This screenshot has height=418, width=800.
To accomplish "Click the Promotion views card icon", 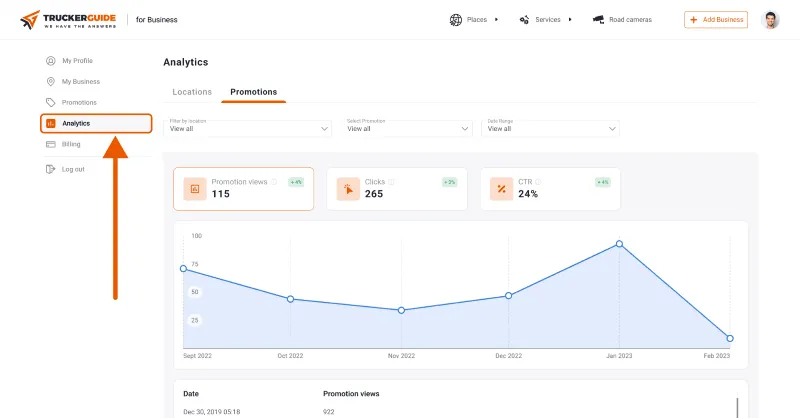I will 195,189.
